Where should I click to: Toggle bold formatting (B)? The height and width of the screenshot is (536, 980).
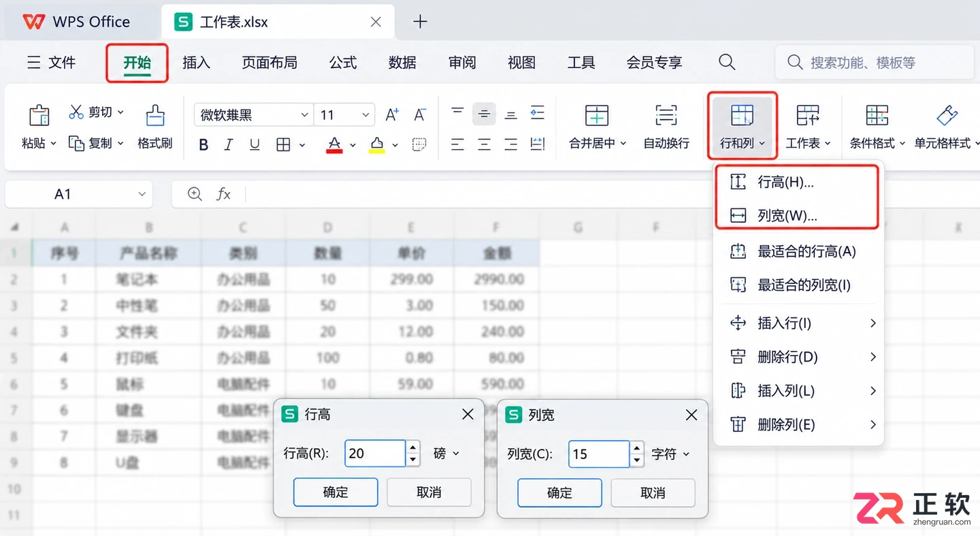coord(203,144)
